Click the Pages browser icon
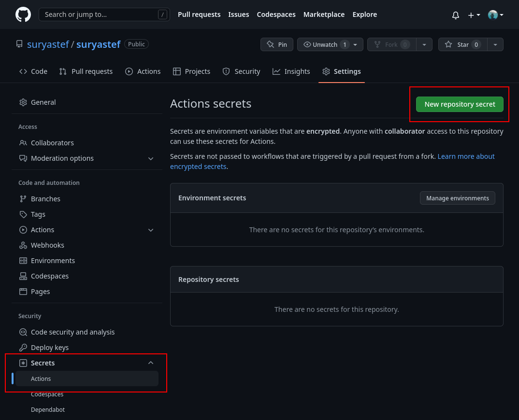Screen dimensions: 519x420 tap(23, 292)
